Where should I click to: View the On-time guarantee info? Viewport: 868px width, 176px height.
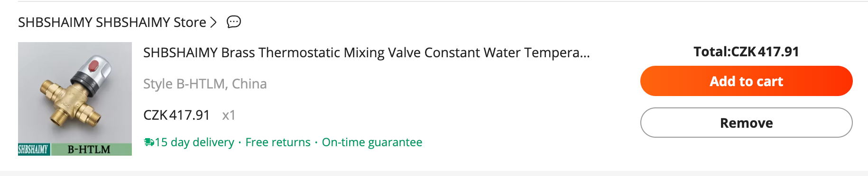[x=372, y=142]
